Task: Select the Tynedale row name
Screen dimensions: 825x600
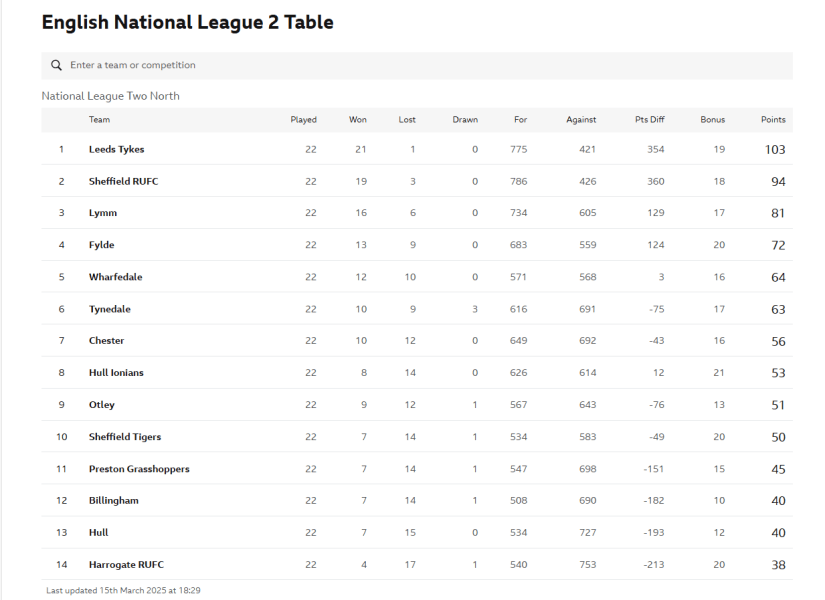Action: click(x=109, y=309)
